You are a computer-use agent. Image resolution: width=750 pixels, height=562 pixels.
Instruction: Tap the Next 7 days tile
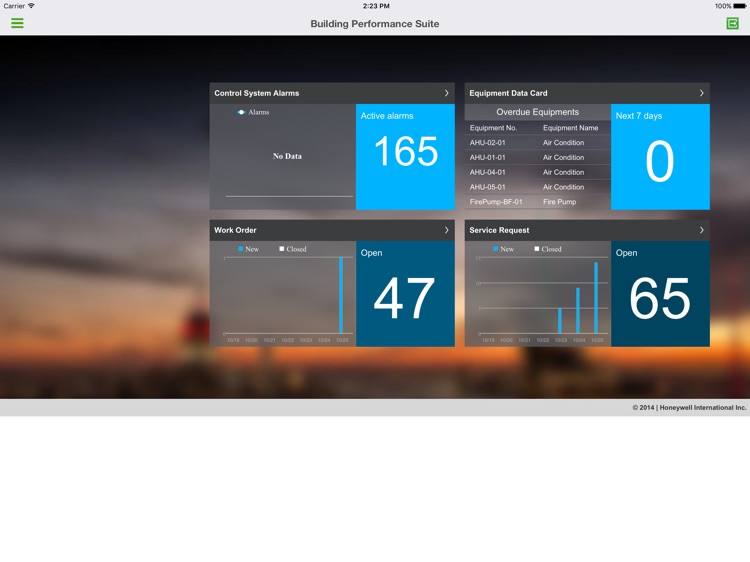(x=660, y=156)
